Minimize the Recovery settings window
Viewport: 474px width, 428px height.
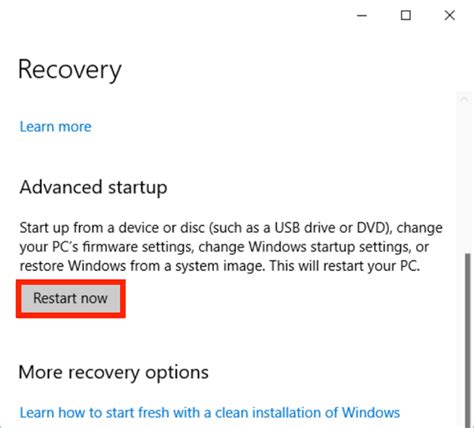pyautogui.click(x=362, y=15)
